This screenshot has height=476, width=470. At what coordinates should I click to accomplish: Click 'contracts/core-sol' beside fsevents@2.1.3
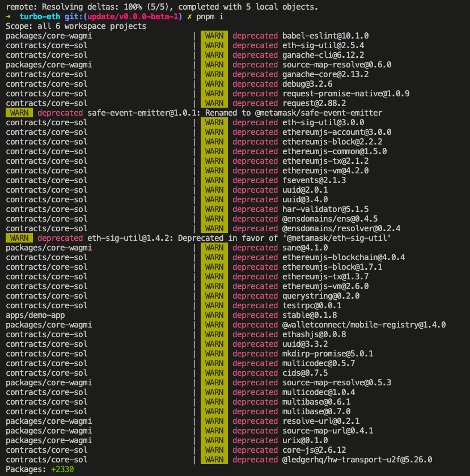(46, 180)
